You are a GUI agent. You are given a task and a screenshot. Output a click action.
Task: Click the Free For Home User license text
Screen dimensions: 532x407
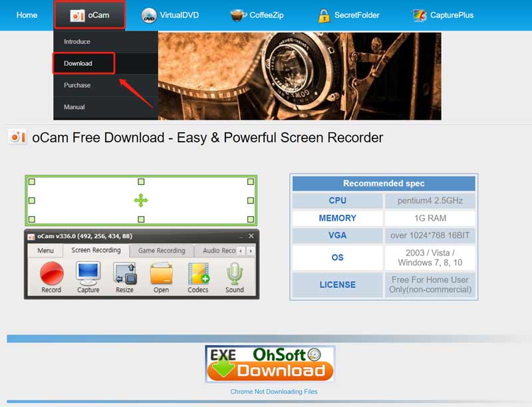pyautogui.click(x=430, y=285)
